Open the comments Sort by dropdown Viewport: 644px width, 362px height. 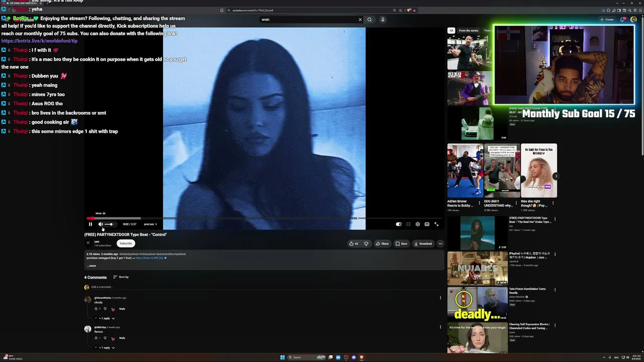[121, 277]
